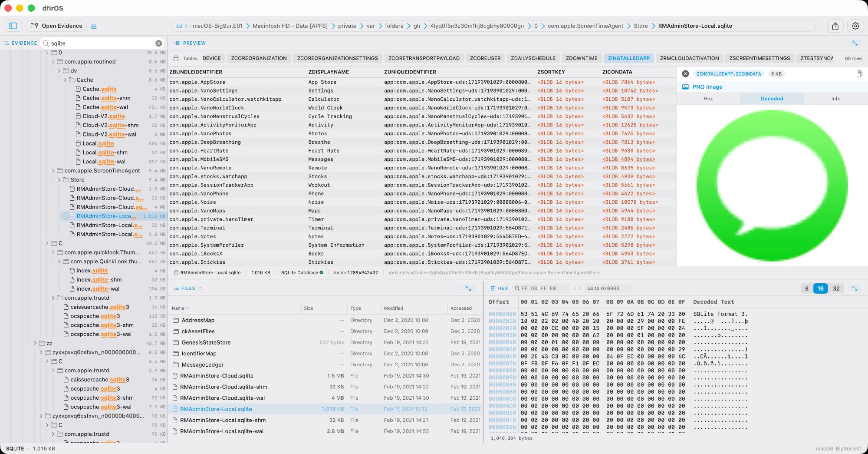Click the share/export icon in toolbar
Screen dimensions: 868x454
click(x=835, y=26)
